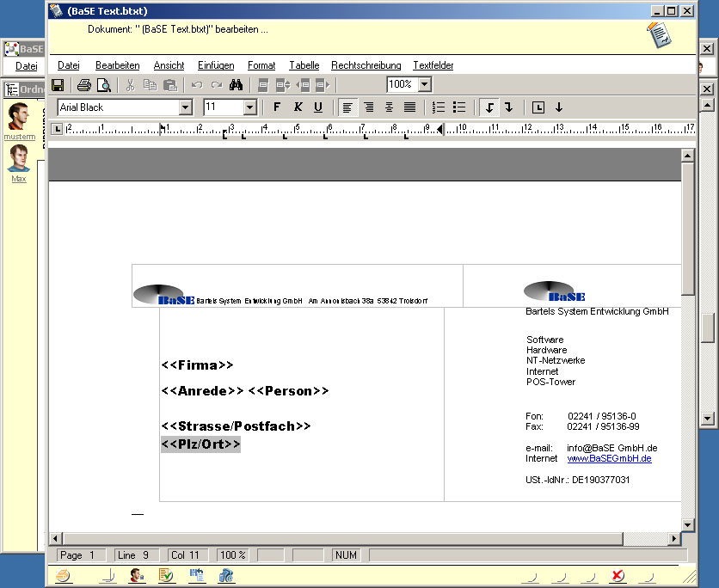The width and height of the screenshot is (719, 588).
Task: Insert a bulleted list
Action: (459, 107)
